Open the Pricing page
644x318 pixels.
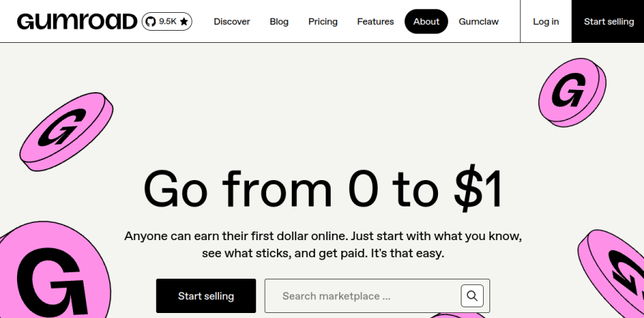323,21
